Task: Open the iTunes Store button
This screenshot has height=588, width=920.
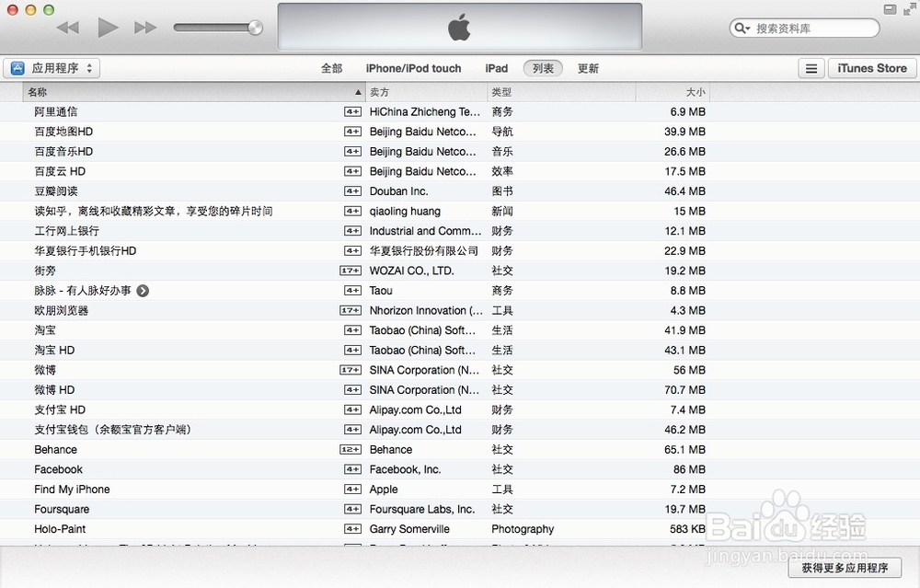Action: point(872,69)
